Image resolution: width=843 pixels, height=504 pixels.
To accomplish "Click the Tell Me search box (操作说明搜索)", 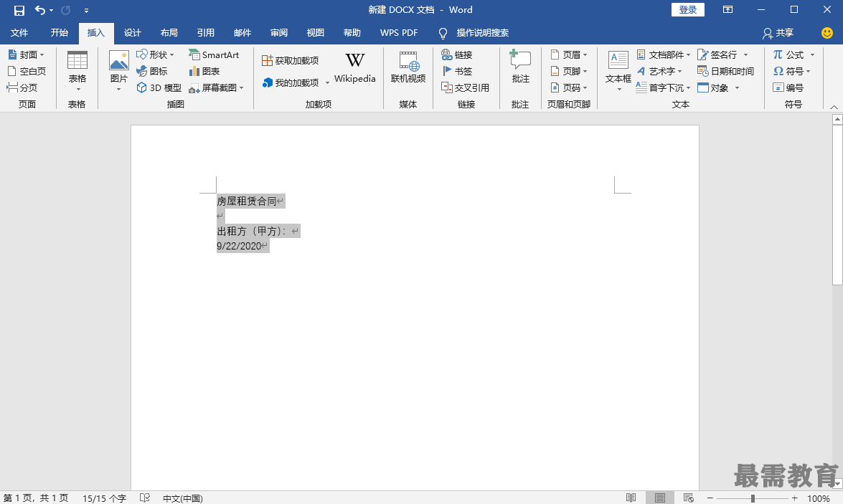I will [482, 33].
